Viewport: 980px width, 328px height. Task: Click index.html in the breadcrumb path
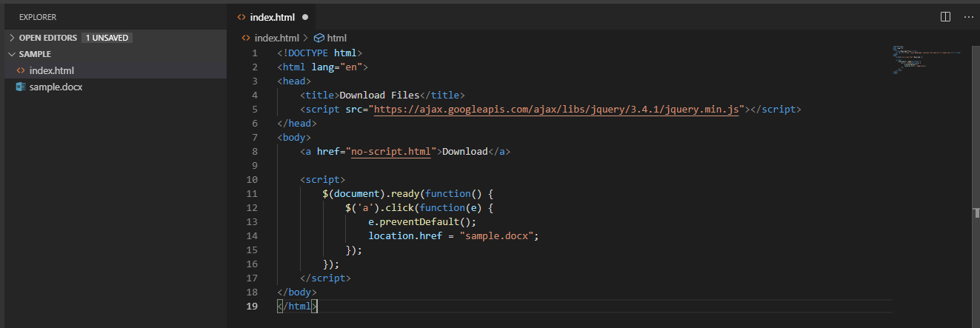276,38
